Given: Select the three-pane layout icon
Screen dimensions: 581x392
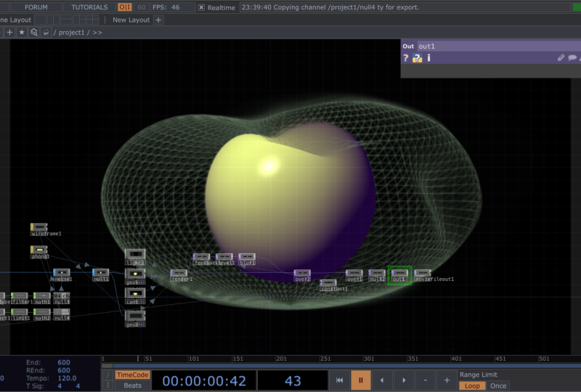Looking at the screenshot, I should tap(79, 20).
